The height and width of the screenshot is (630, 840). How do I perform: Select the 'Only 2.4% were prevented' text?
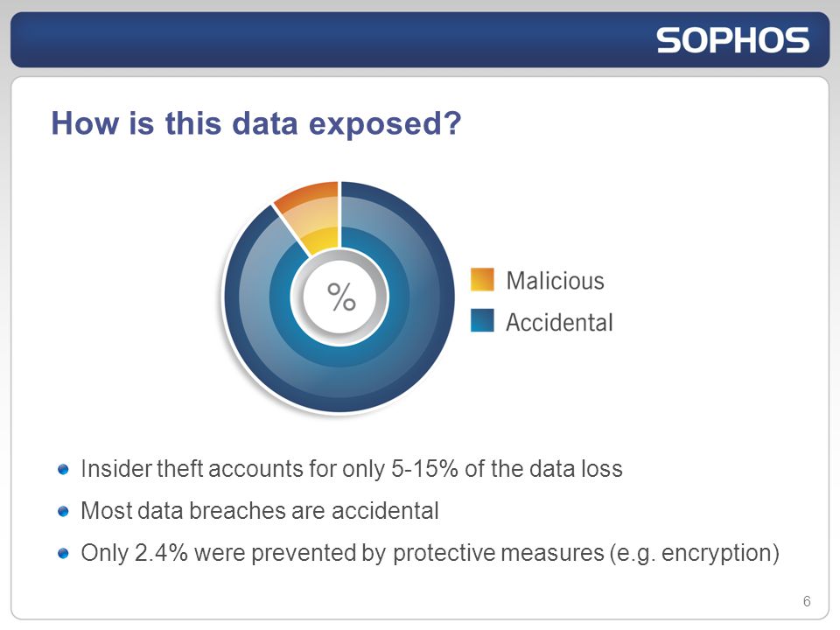tap(430, 553)
